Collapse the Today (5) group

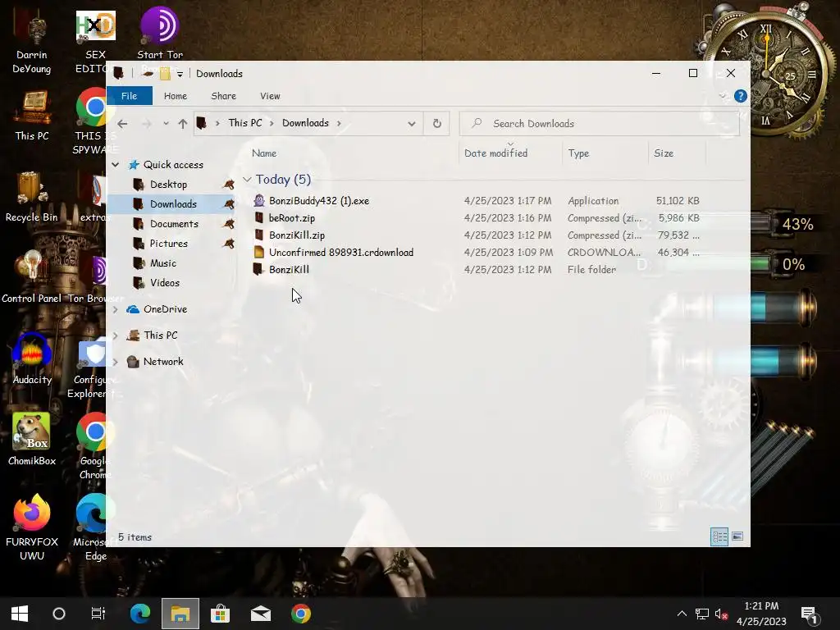click(x=247, y=180)
